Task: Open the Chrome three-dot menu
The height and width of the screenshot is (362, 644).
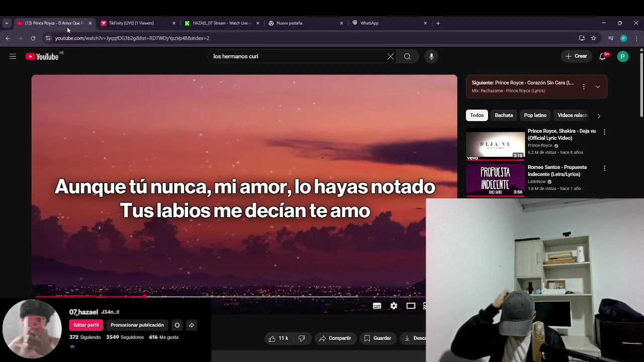Action: pyautogui.click(x=636, y=38)
